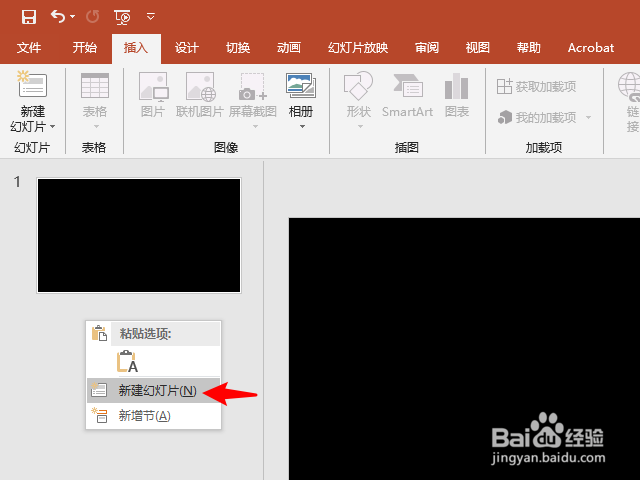Select the 插入 ribbon tab

(x=136, y=48)
